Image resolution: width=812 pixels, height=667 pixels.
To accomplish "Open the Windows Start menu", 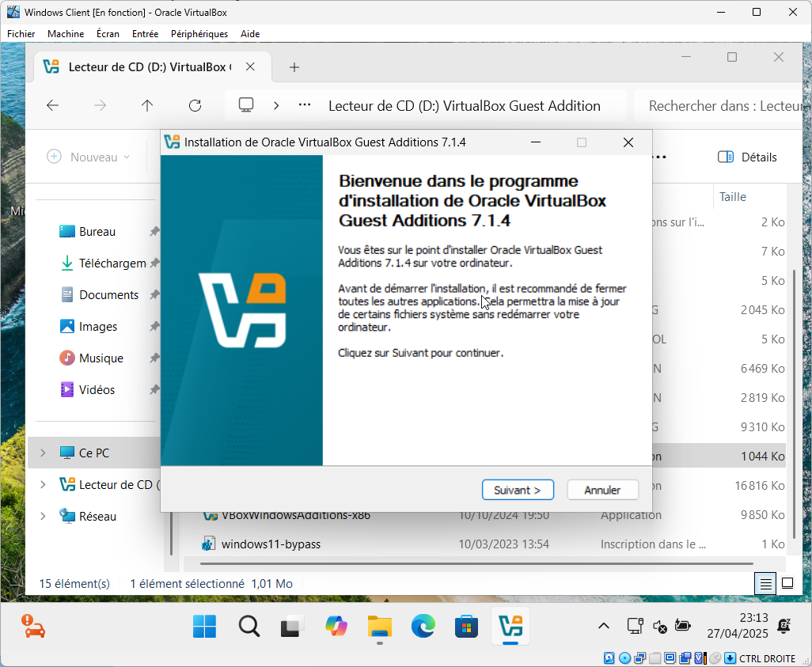I will 204,627.
